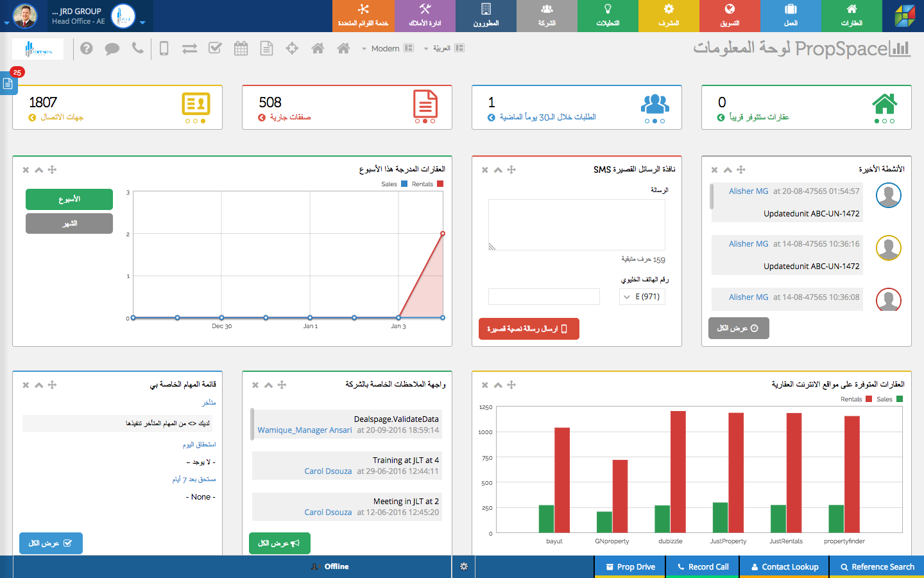924x578 pixels.
Task: Toggle Sales series in weekly listings legend
Action: (394, 184)
